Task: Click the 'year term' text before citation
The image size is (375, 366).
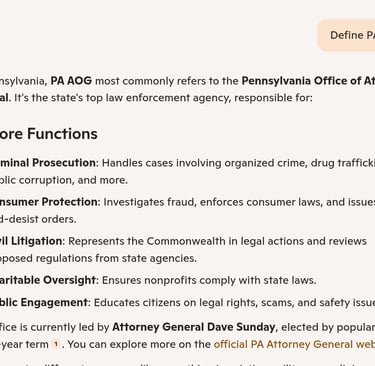Action: (24, 344)
